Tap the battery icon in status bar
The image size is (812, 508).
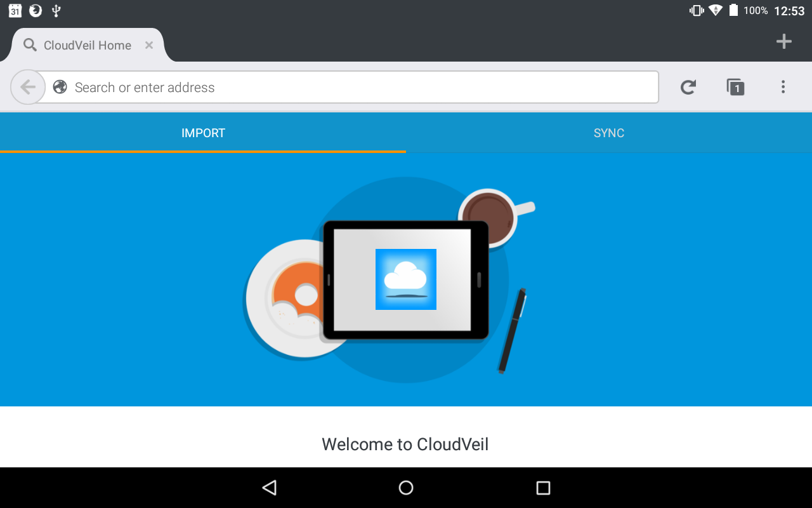pyautogui.click(x=734, y=10)
